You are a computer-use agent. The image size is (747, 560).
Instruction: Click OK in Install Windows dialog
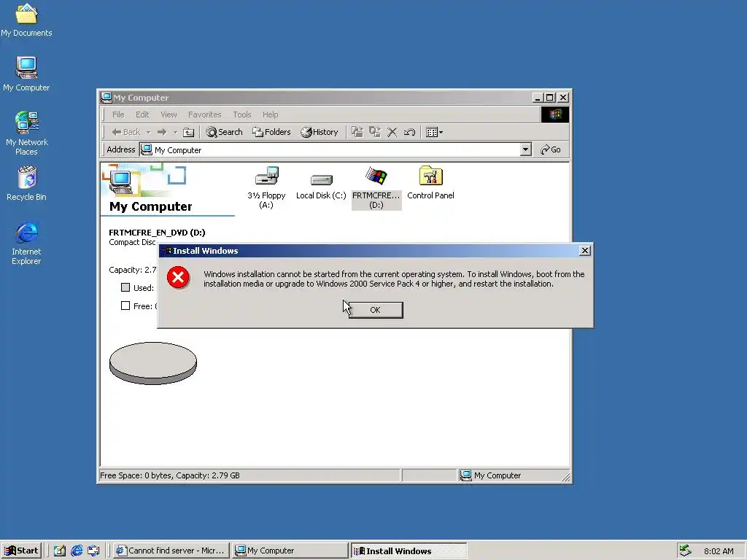(x=376, y=310)
